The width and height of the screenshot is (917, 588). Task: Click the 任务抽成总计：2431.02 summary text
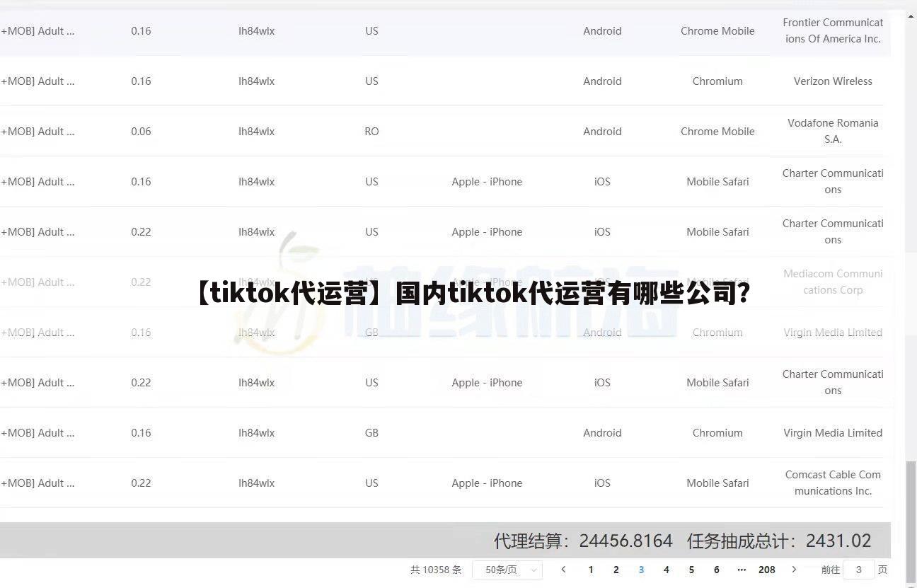(x=779, y=541)
